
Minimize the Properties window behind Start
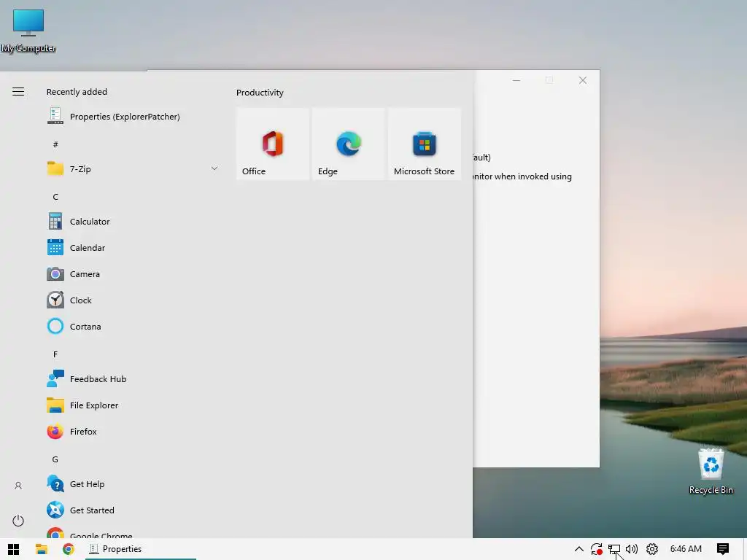pyautogui.click(x=516, y=80)
